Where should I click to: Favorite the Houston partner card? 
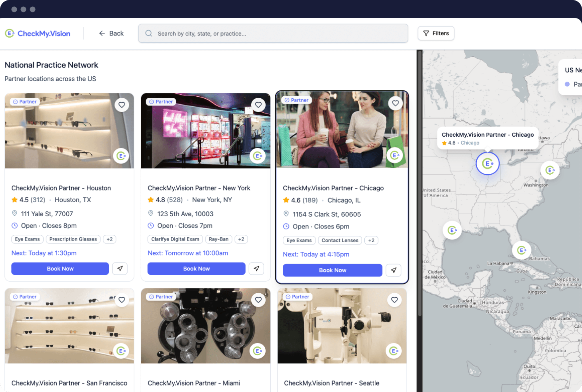click(122, 105)
